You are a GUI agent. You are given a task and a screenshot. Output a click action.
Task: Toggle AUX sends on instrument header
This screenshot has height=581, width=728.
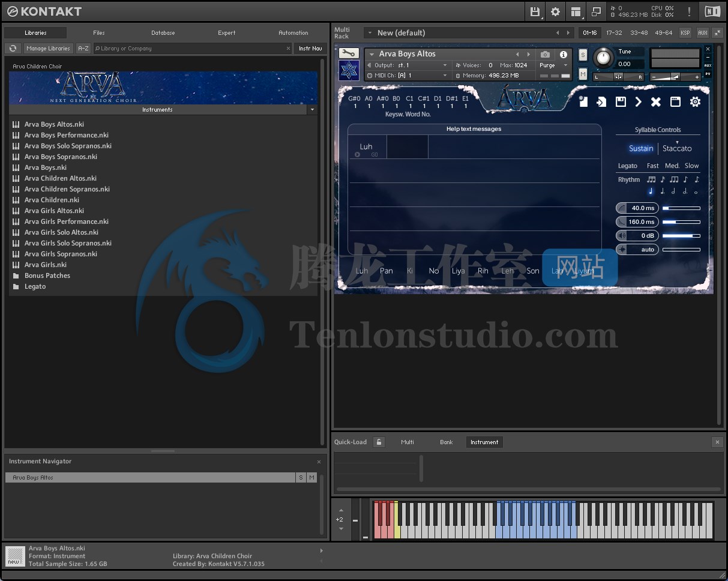tap(708, 65)
